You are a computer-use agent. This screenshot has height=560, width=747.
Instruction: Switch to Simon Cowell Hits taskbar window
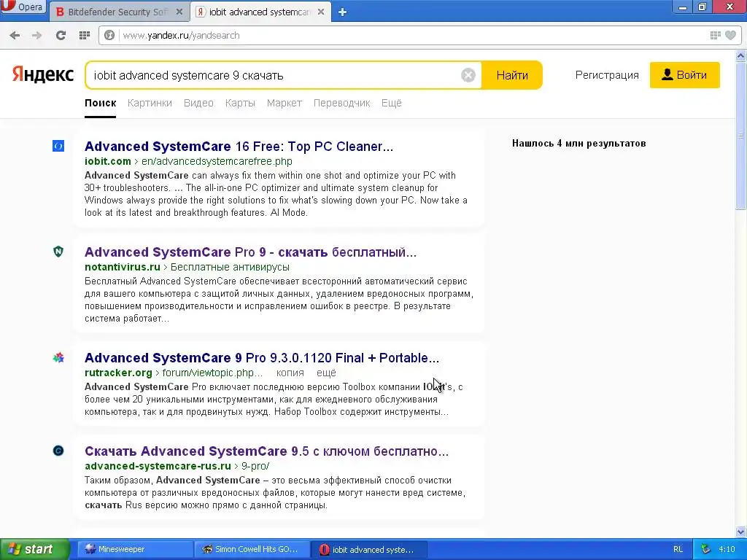pos(252,549)
